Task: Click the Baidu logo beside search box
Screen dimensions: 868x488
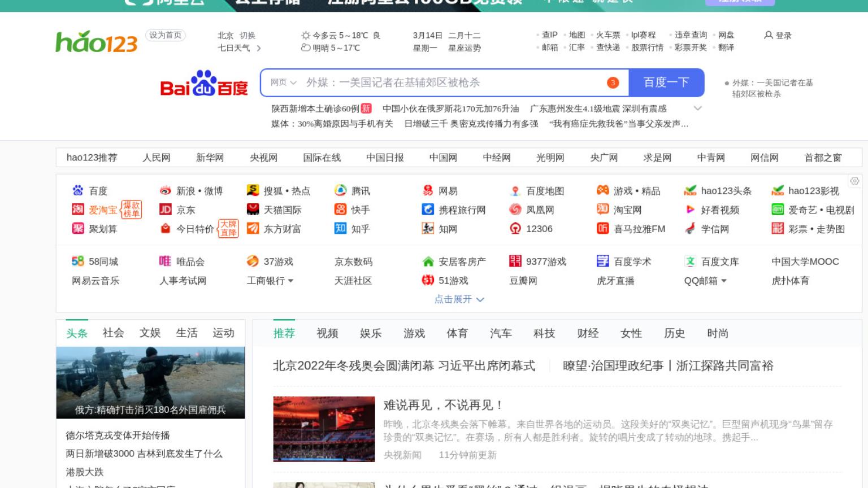Action: coord(204,83)
